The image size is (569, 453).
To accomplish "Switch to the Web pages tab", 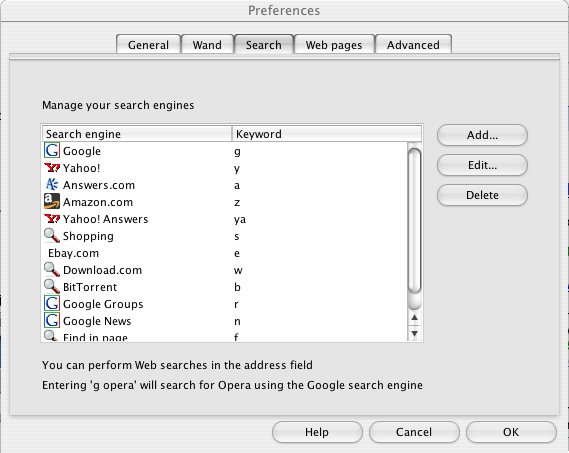I will [334, 45].
